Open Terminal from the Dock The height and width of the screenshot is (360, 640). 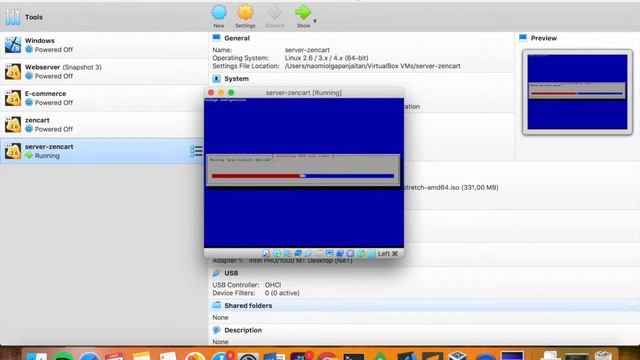(x=353, y=356)
